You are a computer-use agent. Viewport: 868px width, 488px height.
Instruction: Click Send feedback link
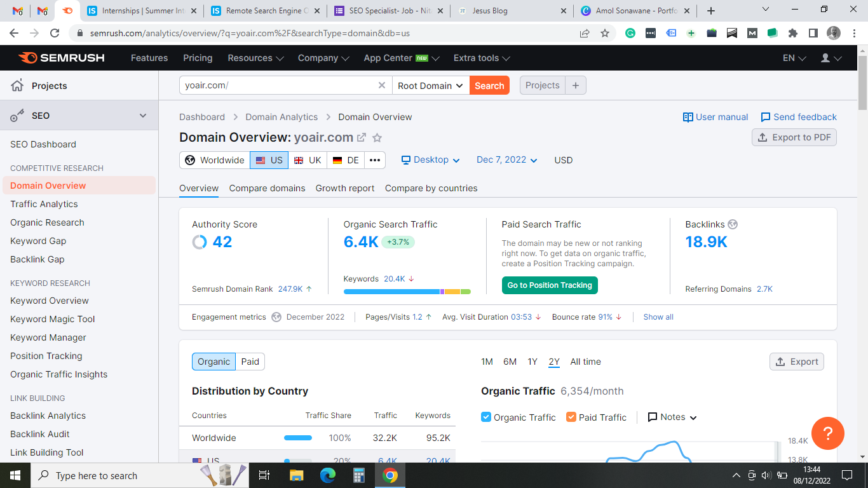click(x=799, y=117)
